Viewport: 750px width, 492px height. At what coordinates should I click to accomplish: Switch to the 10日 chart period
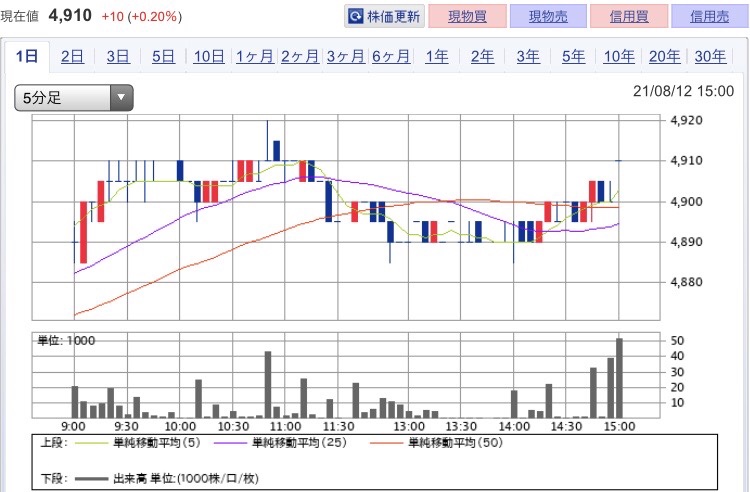[209, 56]
